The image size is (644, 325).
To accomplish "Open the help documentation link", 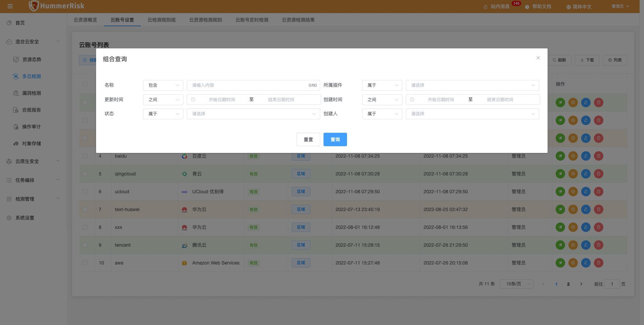I will click(x=538, y=7).
